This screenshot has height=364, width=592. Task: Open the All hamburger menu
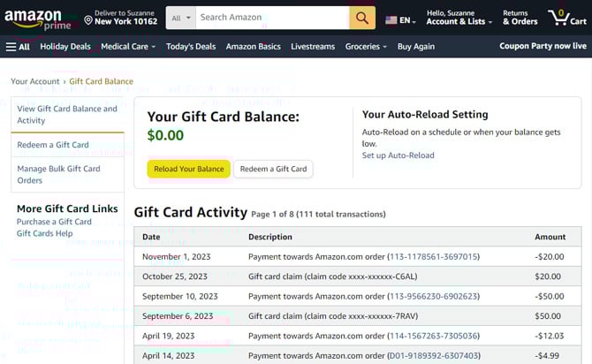coord(18,47)
